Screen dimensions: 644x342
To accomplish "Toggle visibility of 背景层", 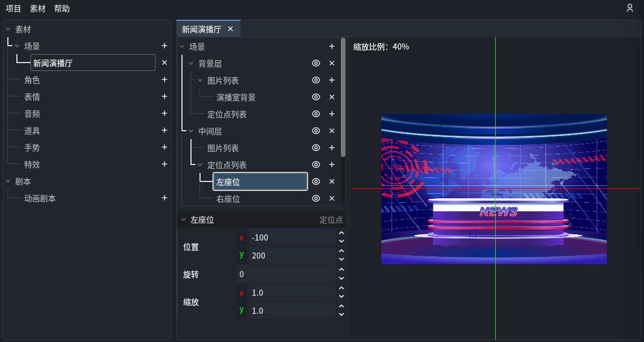I will (x=316, y=63).
